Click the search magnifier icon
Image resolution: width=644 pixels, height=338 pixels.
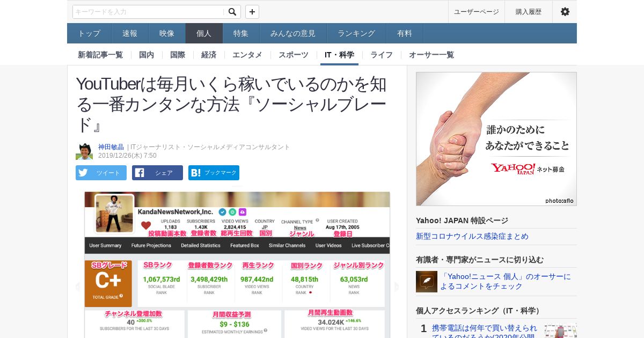[x=232, y=12]
